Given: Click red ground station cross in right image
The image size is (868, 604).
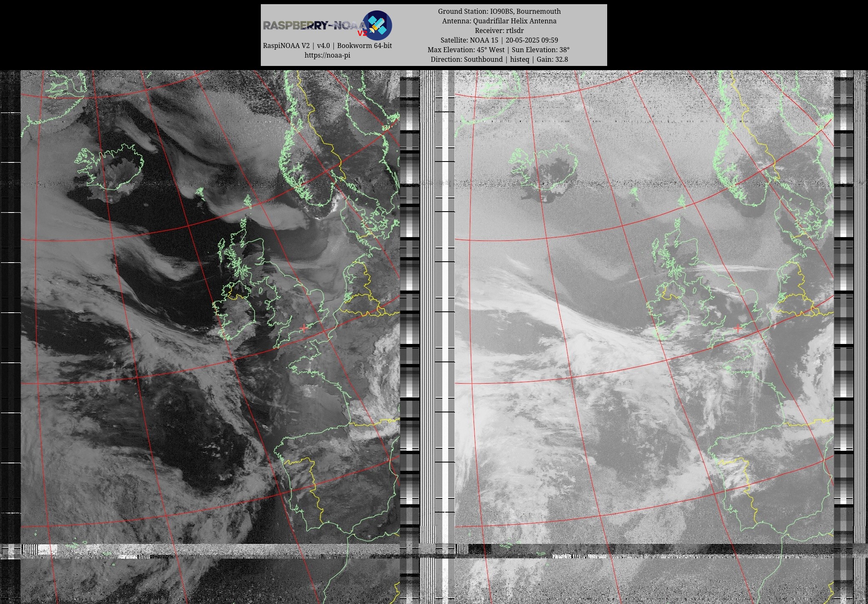Looking at the screenshot, I should [x=738, y=329].
